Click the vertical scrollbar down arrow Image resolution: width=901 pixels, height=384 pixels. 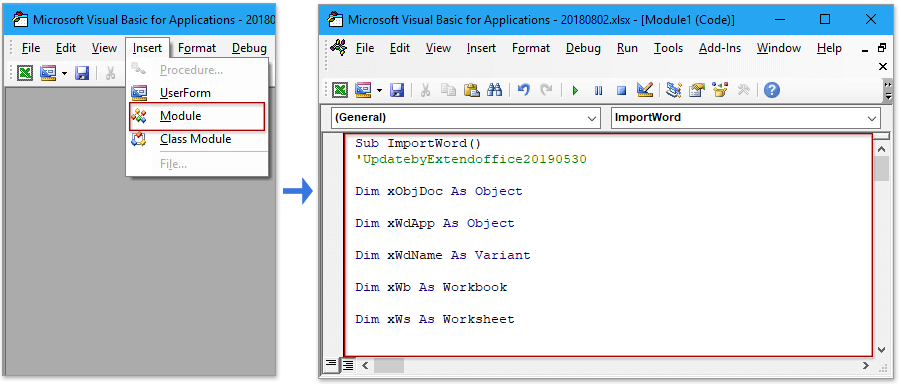(x=881, y=349)
